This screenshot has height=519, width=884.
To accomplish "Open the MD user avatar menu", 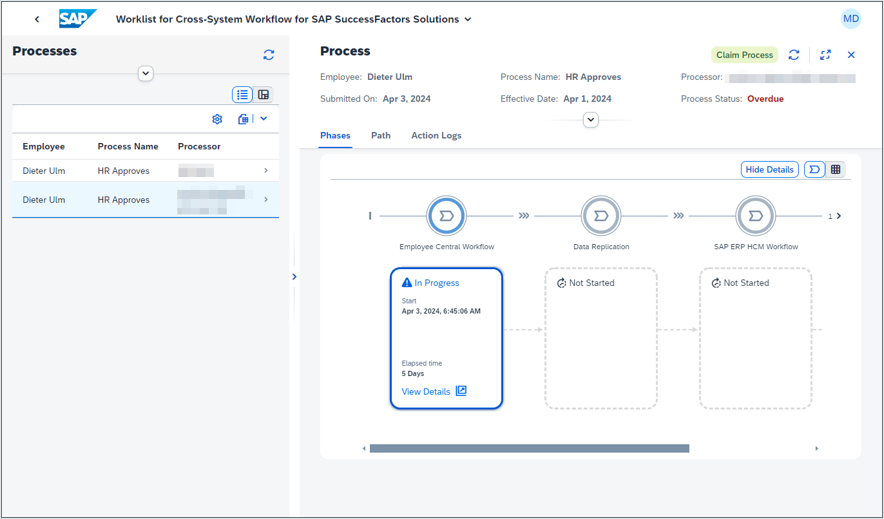I will (851, 19).
